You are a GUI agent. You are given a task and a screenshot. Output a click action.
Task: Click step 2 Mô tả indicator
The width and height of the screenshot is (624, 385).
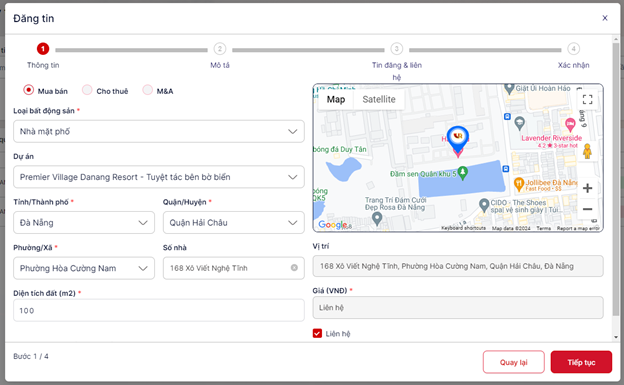click(220, 49)
